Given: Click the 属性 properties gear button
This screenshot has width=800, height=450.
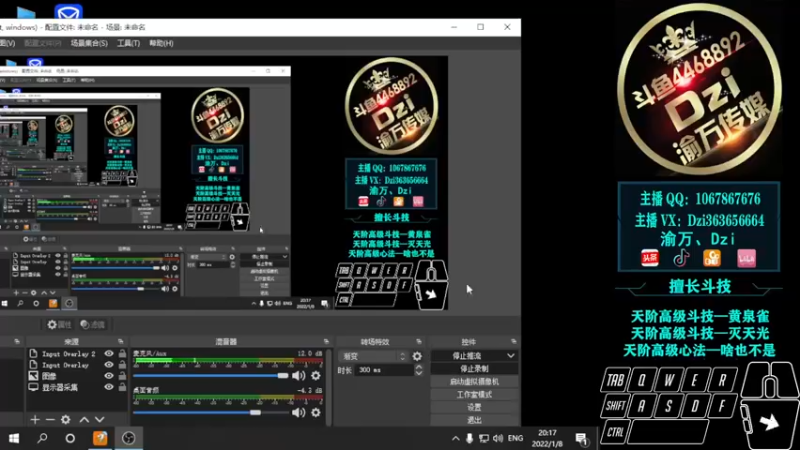Looking at the screenshot, I should tap(59, 324).
